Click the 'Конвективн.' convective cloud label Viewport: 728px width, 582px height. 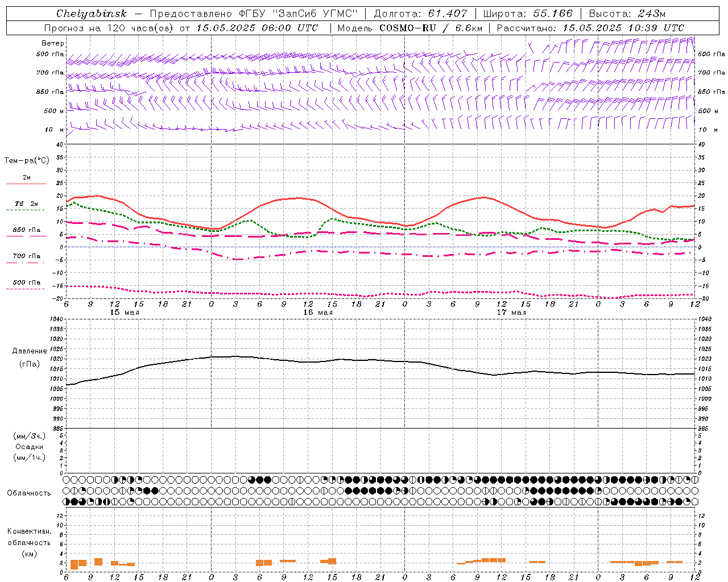pyautogui.click(x=29, y=531)
